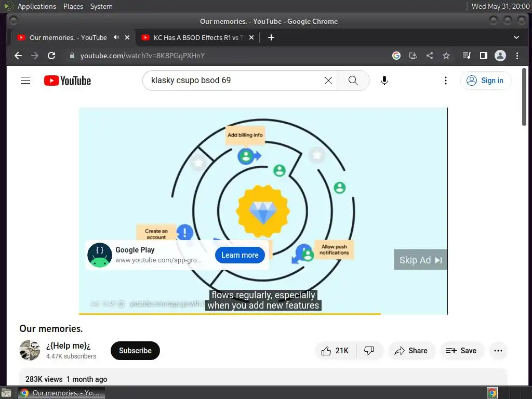
Task: Clear the search box with X
Action: point(328,81)
